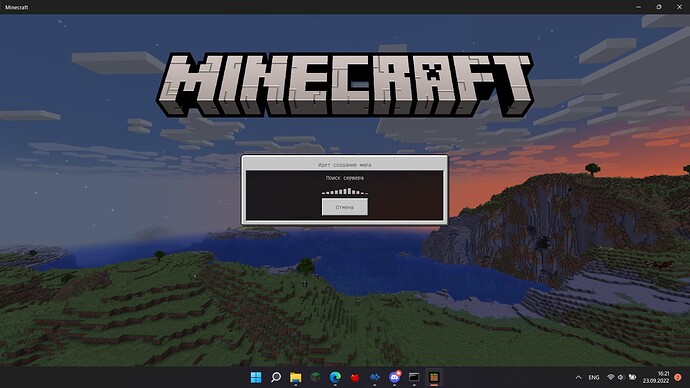
Task: Cancel world creation with Отмена button
Action: click(345, 207)
